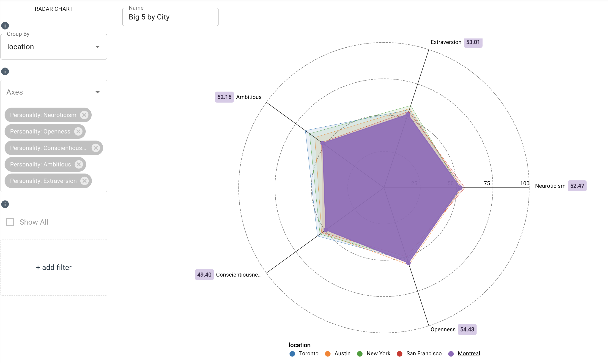Delete the Personality: Conscientiousness chip

(x=96, y=148)
